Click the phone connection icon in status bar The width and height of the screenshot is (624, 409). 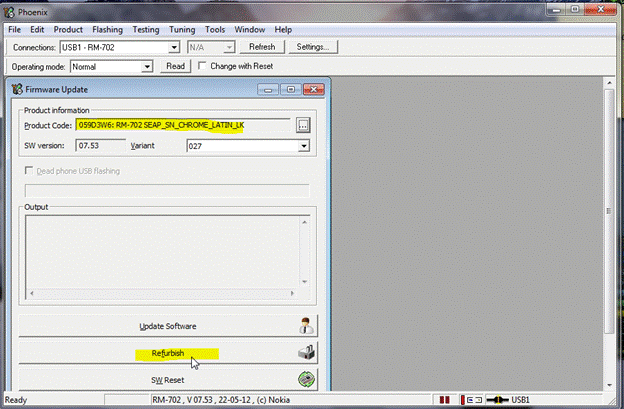coord(471,400)
